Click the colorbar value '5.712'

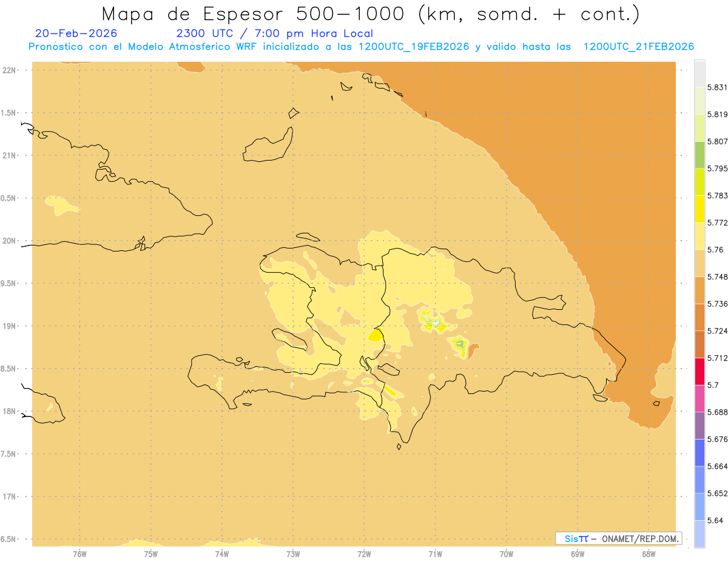coord(718,358)
